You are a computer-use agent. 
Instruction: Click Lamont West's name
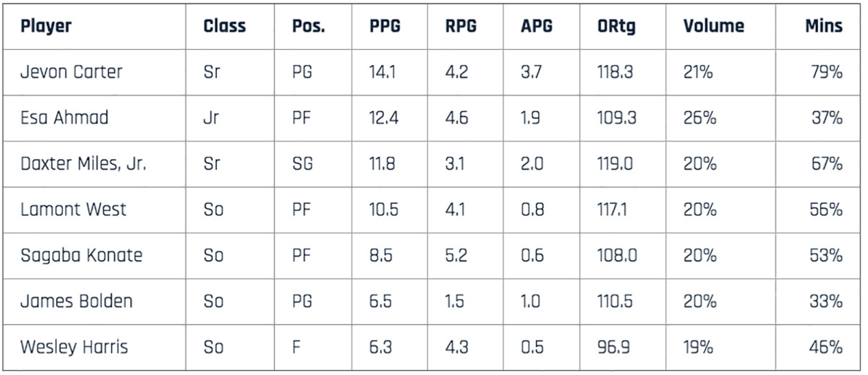point(73,210)
